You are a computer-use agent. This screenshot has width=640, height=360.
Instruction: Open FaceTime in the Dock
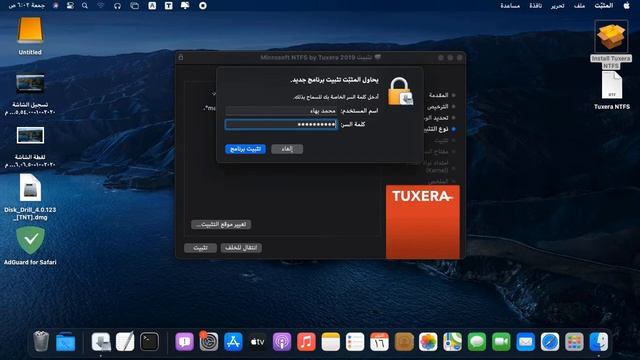[x=501, y=342]
